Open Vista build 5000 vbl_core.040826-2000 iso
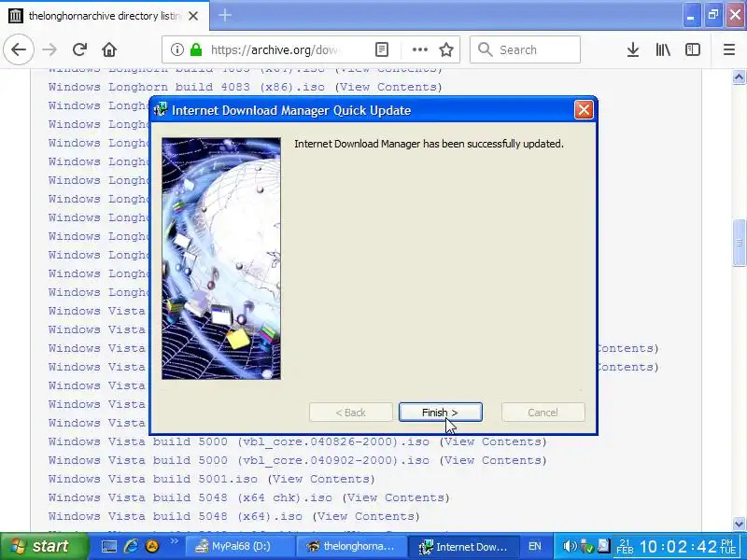The height and width of the screenshot is (560, 747). coord(239,441)
